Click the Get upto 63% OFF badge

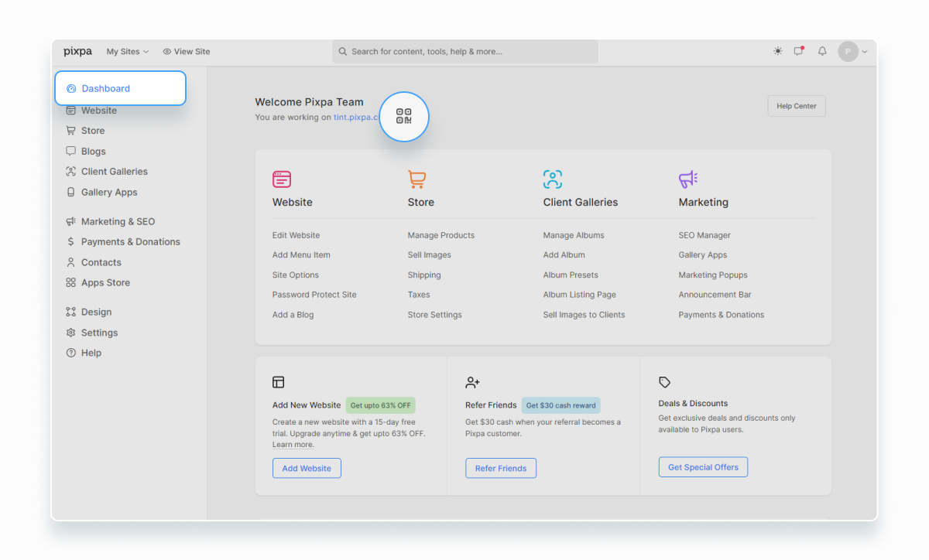381,405
